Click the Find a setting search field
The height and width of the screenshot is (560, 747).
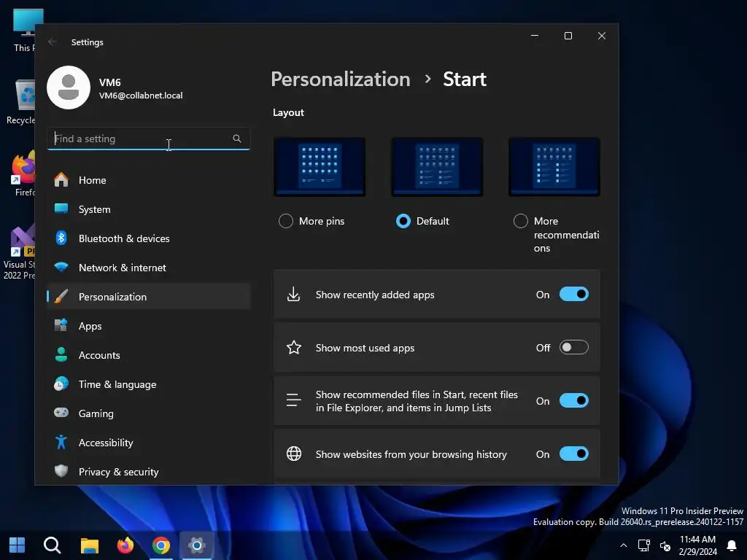point(149,139)
